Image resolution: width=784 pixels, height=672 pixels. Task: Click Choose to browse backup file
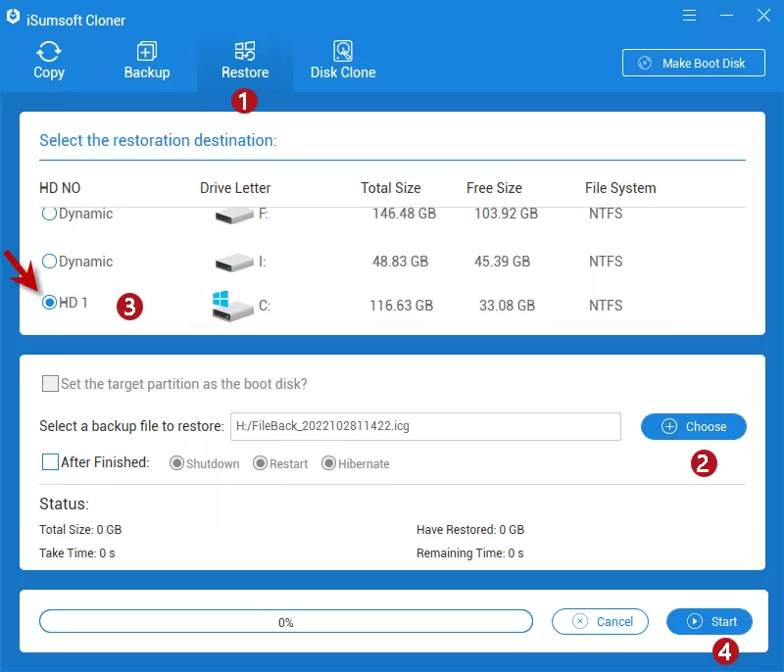(694, 426)
